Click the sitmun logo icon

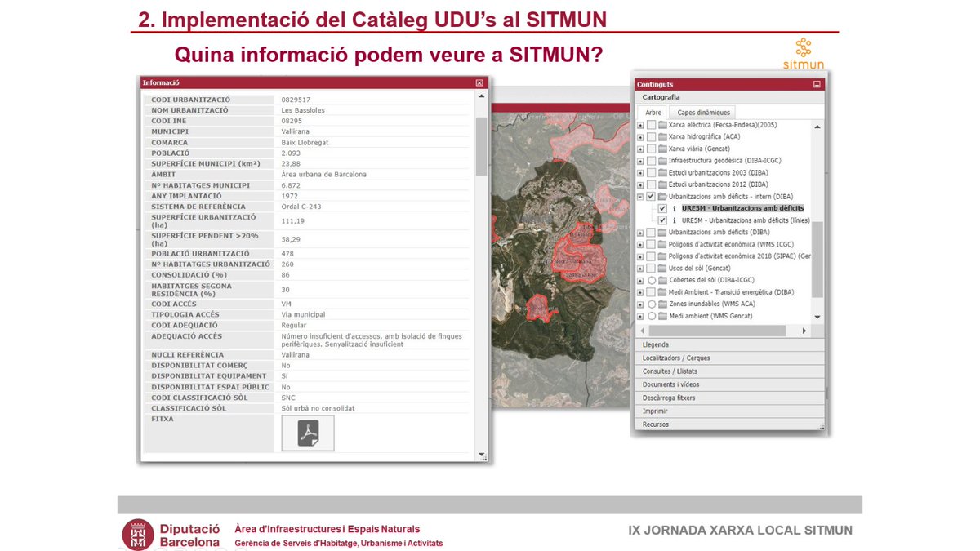coord(804,47)
